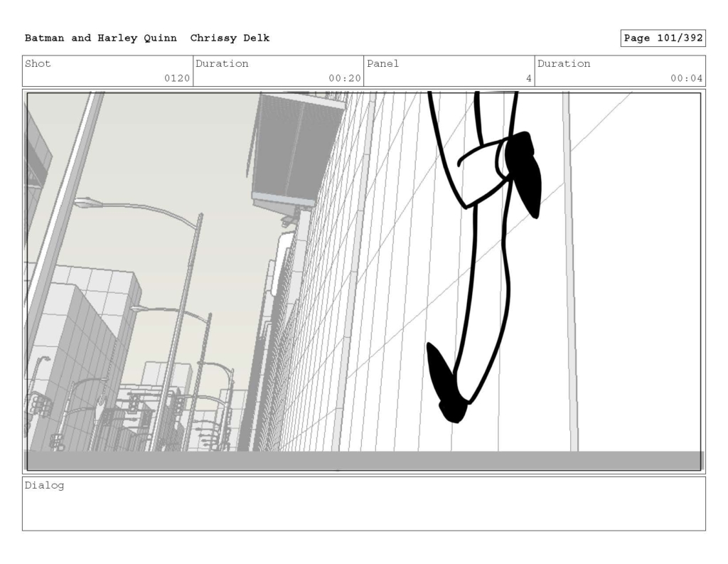Click the title 'Batman and Harley Quinn'
Image resolution: width=728 pixels, height=564 pixels.
coord(101,38)
